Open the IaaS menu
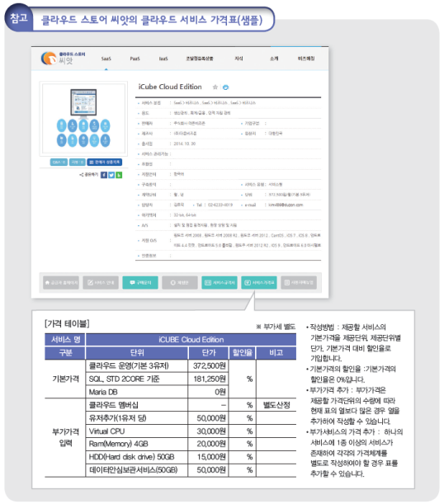The width and height of the screenshot is (444, 504). coord(163,59)
